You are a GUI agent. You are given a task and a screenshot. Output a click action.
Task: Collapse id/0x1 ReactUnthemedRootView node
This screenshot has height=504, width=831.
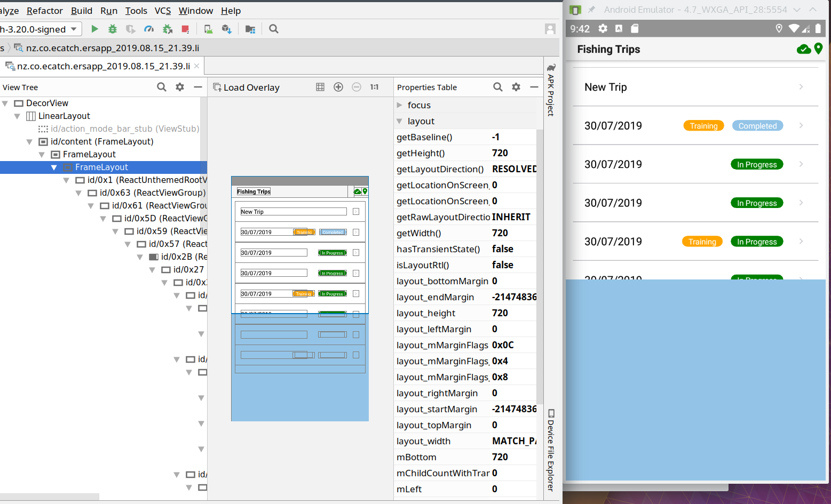click(x=66, y=180)
